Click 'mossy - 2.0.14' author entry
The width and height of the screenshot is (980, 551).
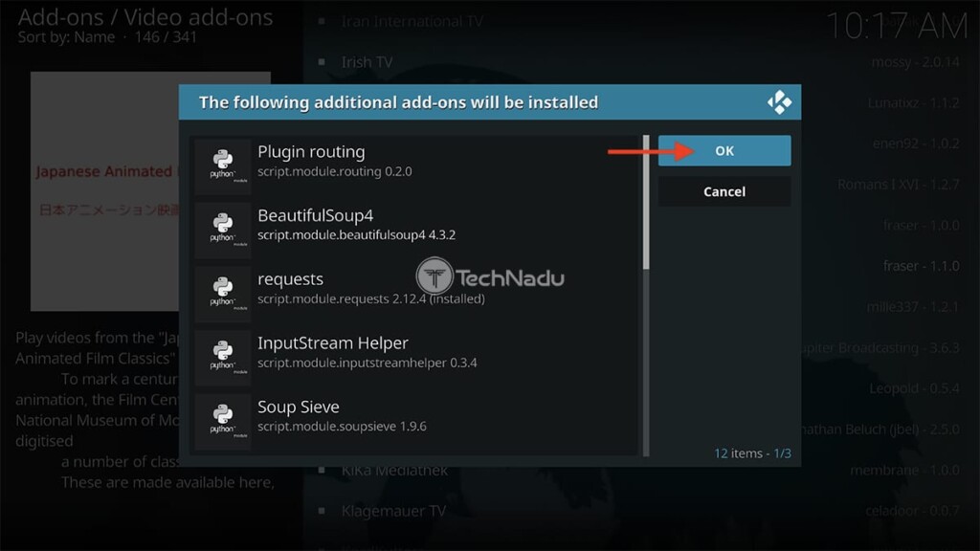(915, 62)
